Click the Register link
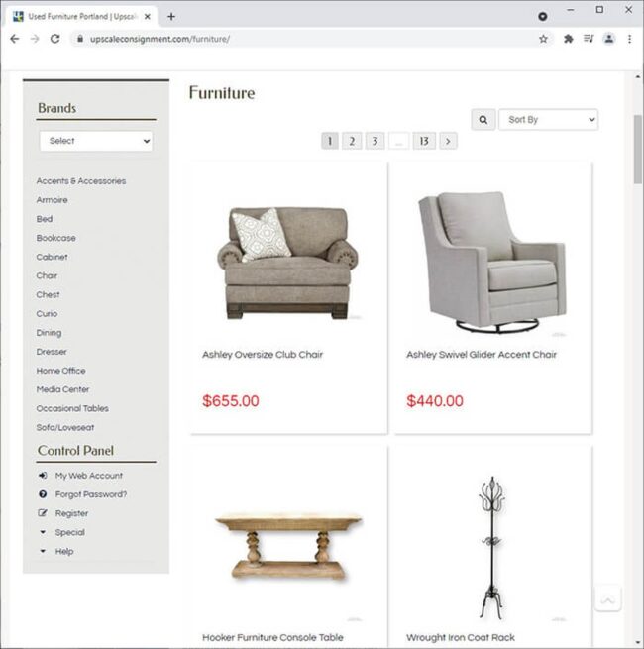This screenshot has width=644, height=649. (71, 513)
